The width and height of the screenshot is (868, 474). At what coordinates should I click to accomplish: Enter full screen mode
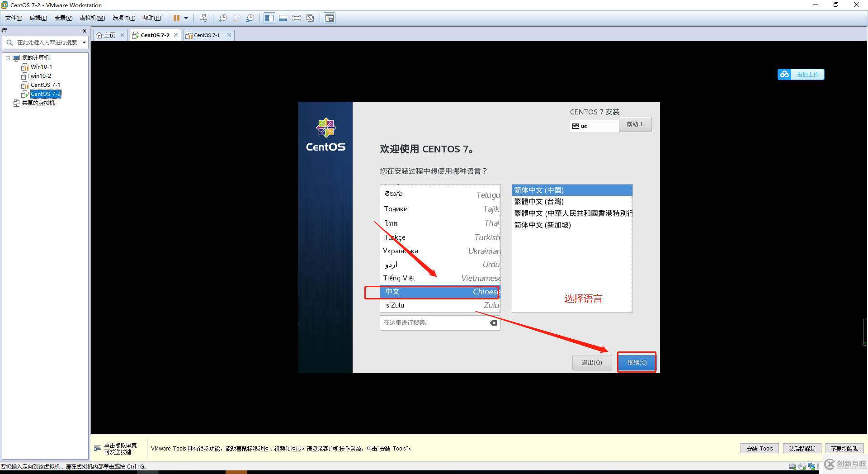click(297, 18)
